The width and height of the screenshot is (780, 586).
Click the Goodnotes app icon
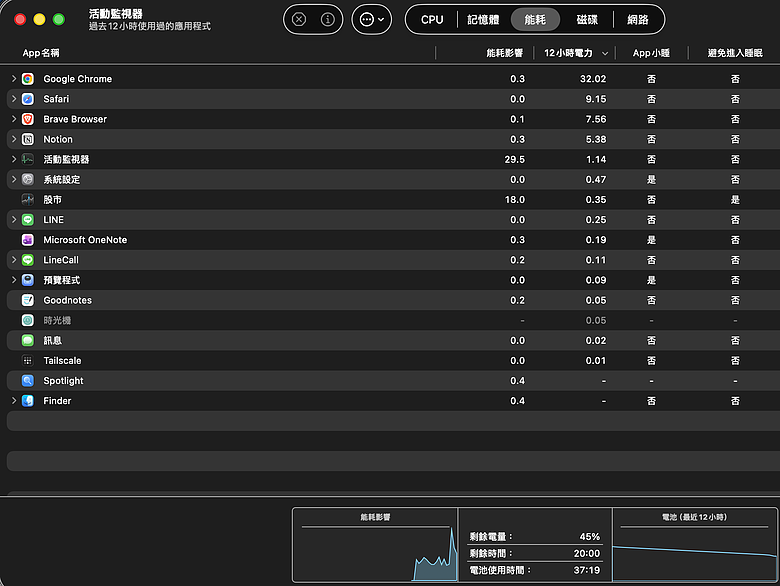28,300
